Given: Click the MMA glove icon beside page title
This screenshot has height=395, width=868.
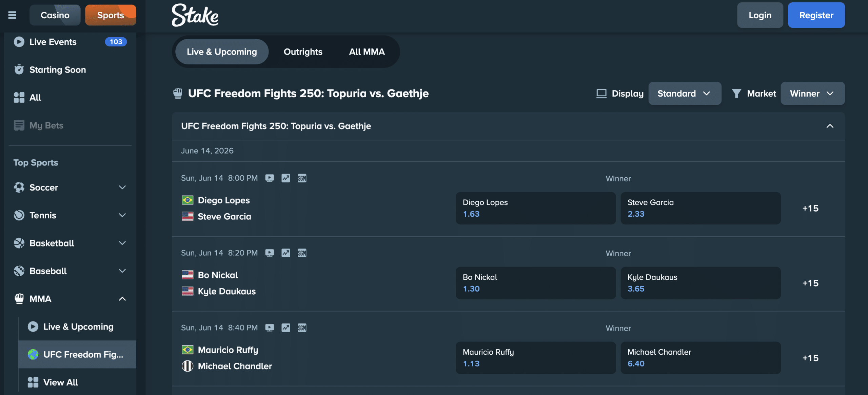Looking at the screenshot, I should (178, 93).
